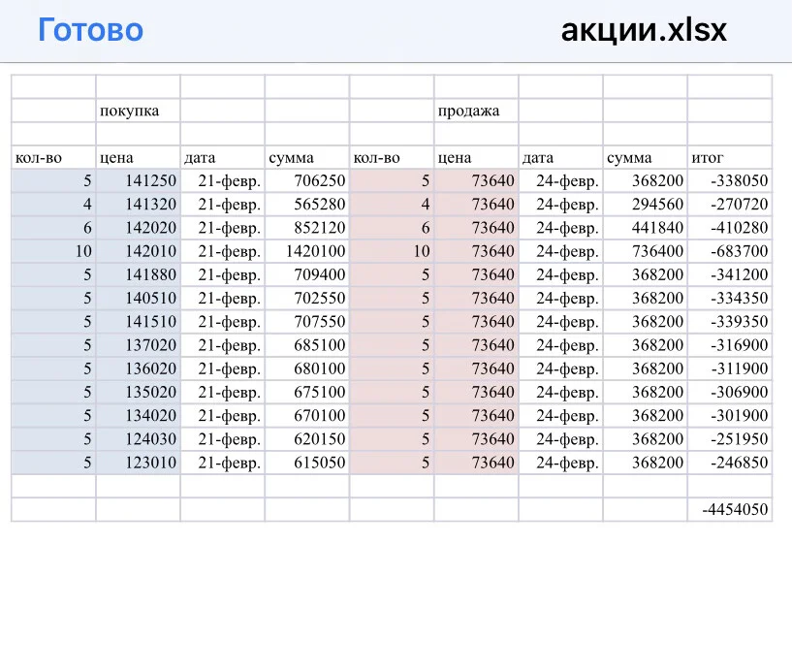Select the -246850 result cell
The width and height of the screenshot is (792, 672).
tap(729, 463)
